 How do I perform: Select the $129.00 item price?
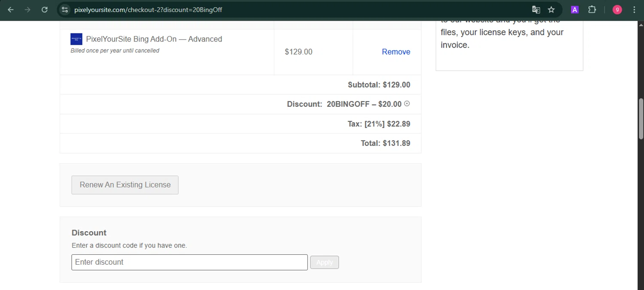pyautogui.click(x=298, y=52)
